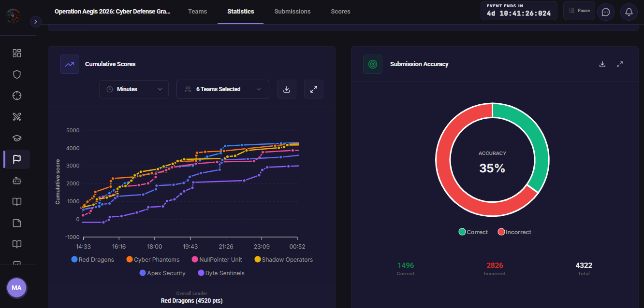Toggle Red Dragons series in legend

pos(93,260)
